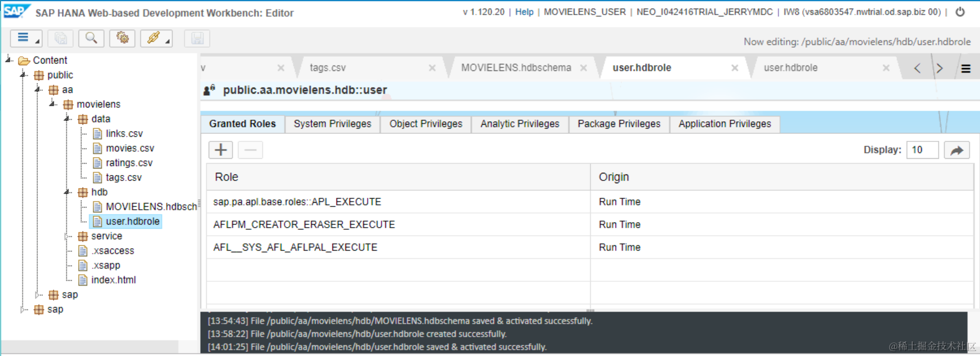
Task: Select .xsaccess file in the tree
Action: pos(112,251)
